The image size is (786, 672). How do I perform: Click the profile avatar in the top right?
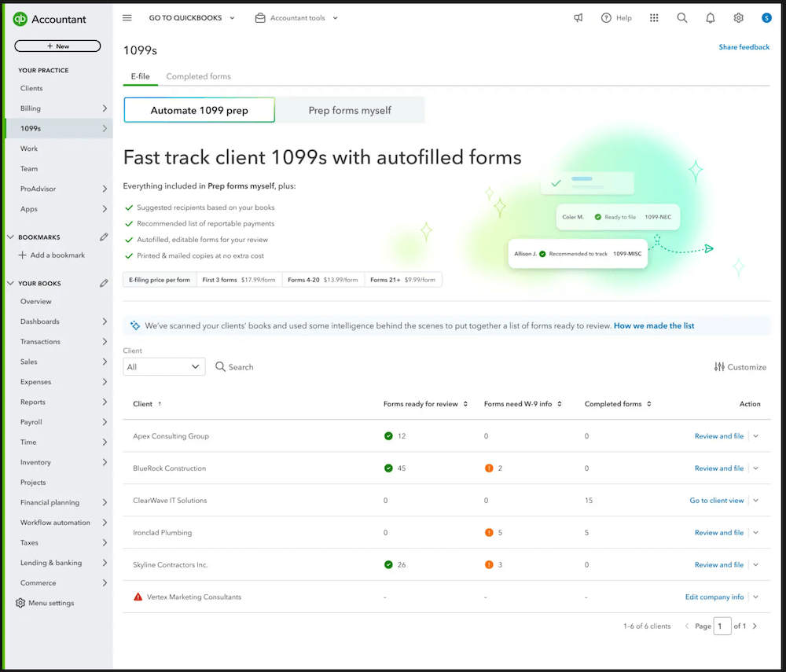[766, 17]
